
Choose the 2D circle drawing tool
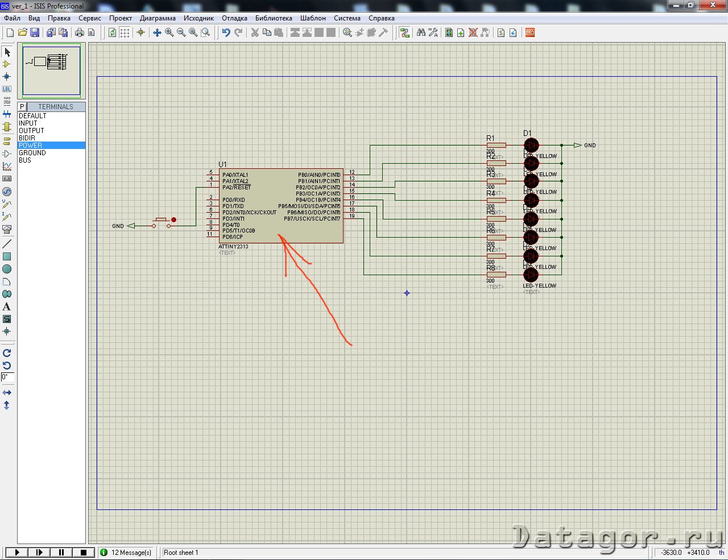click(7, 269)
